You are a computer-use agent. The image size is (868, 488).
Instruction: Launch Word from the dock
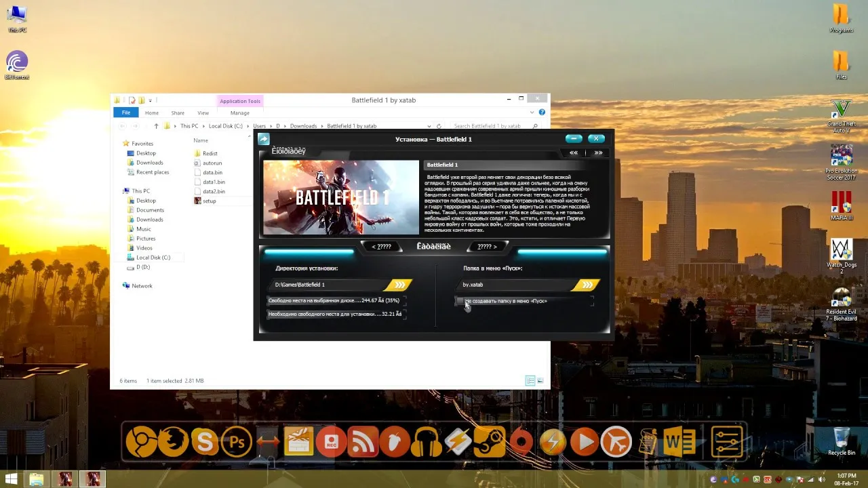click(x=679, y=443)
